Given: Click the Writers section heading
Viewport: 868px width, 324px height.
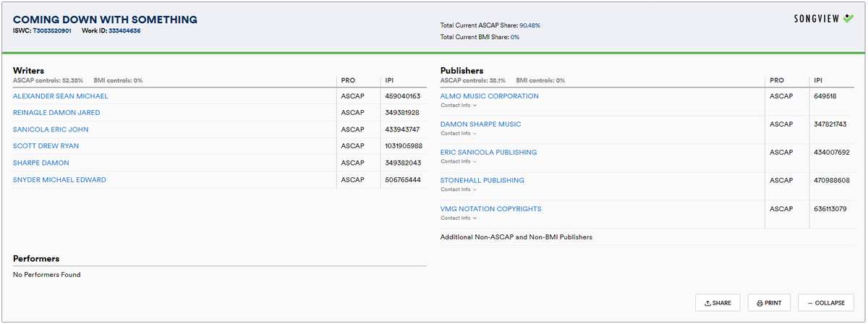Looking at the screenshot, I should pyautogui.click(x=28, y=71).
